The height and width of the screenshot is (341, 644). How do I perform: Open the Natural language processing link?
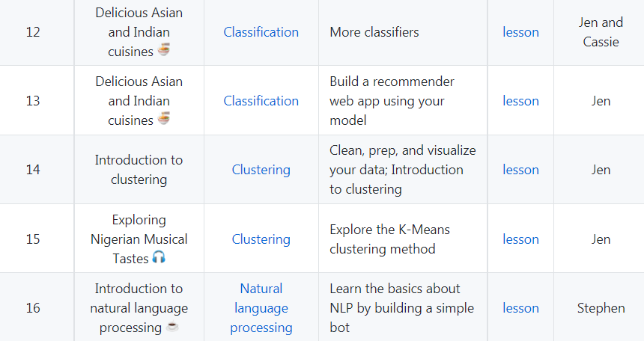click(261, 308)
